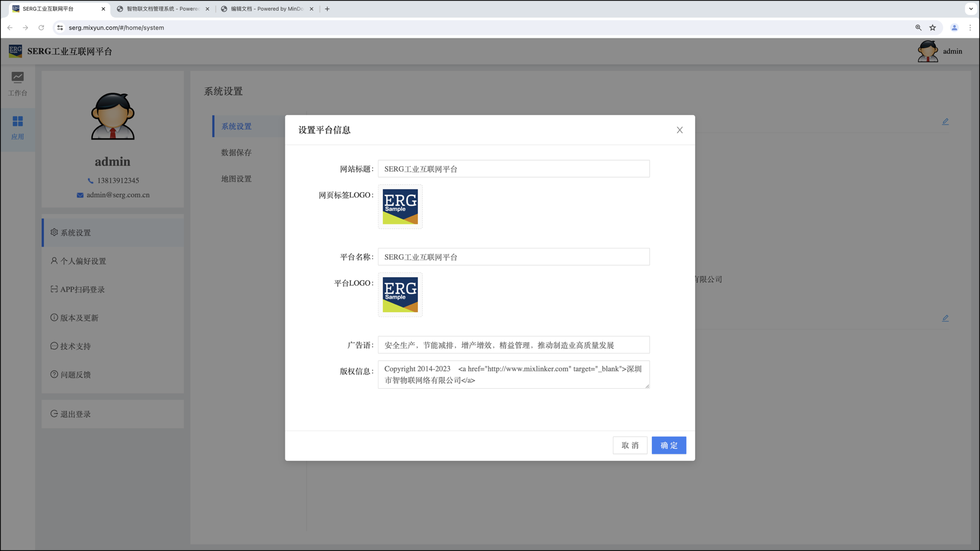Image resolution: width=980 pixels, height=551 pixels.
Task: Click the browser reload icon
Action: tap(41, 28)
